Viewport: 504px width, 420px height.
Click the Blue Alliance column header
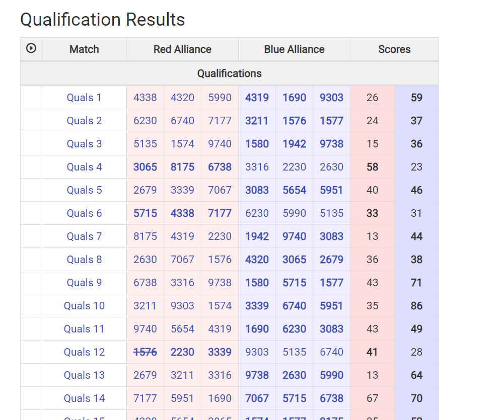pyautogui.click(x=294, y=49)
